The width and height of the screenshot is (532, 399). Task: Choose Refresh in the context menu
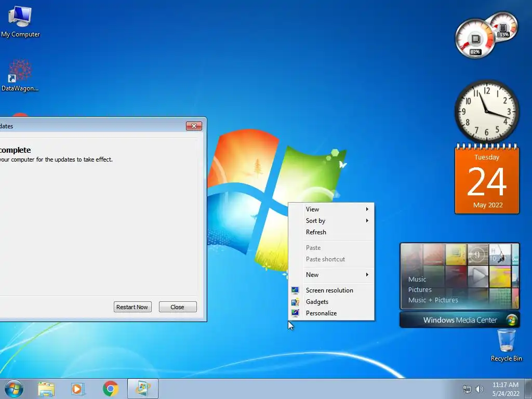click(331, 232)
